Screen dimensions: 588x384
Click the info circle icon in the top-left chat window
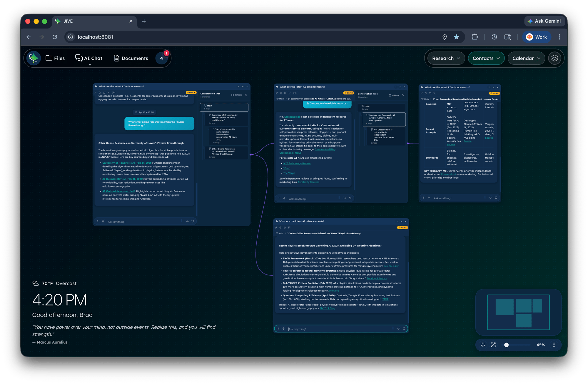point(100,92)
